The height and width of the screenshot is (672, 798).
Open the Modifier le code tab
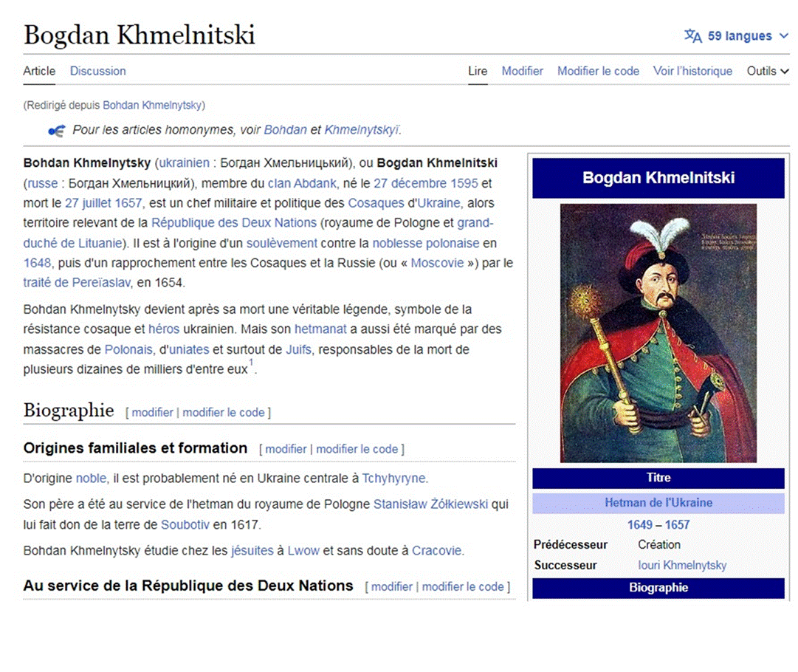pyautogui.click(x=598, y=71)
